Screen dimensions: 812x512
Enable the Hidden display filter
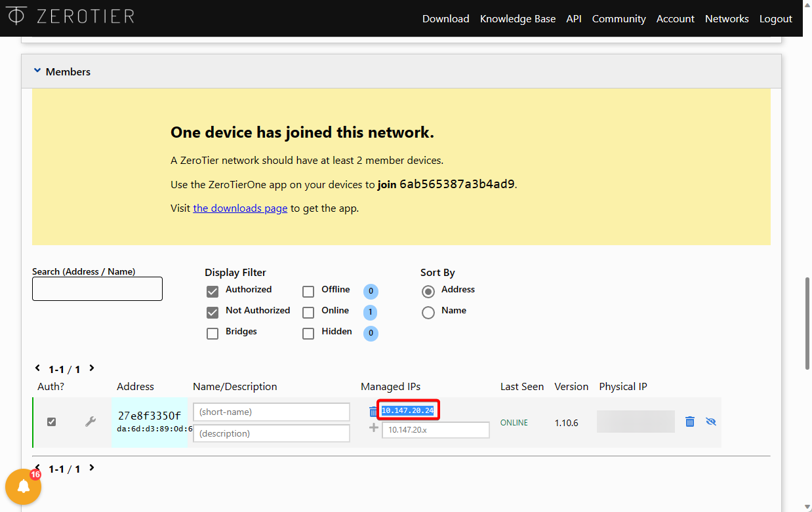(308, 333)
